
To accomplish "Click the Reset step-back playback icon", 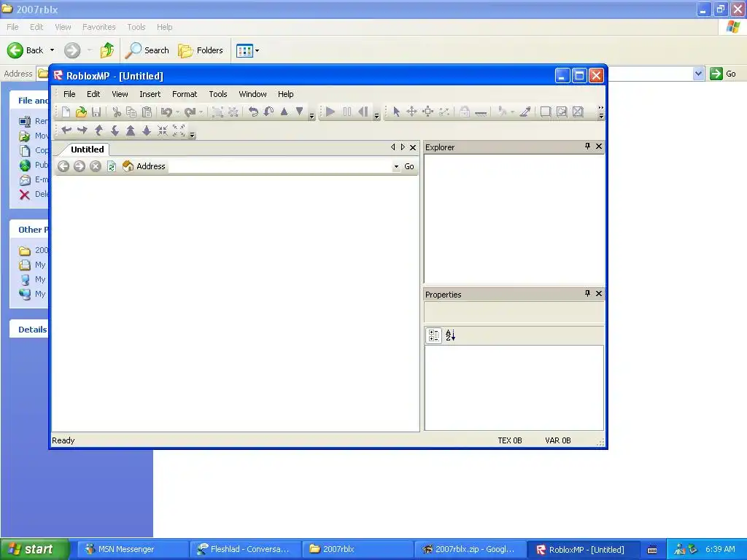I will (363, 112).
